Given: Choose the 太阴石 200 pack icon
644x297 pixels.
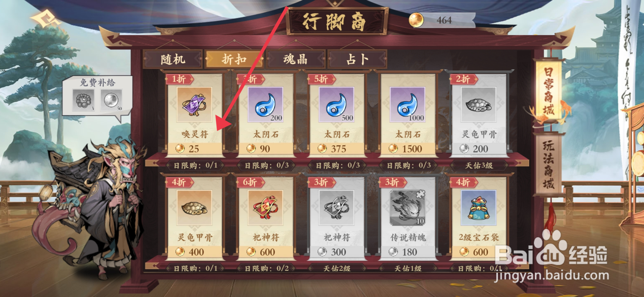Looking at the screenshot, I should [x=265, y=105].
